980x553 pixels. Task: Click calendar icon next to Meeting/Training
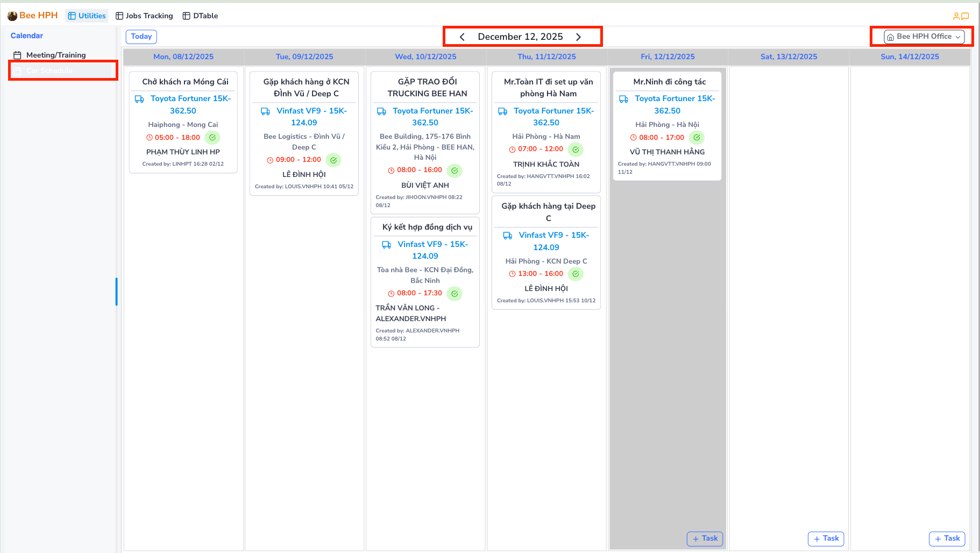click(x=17, y=55)
